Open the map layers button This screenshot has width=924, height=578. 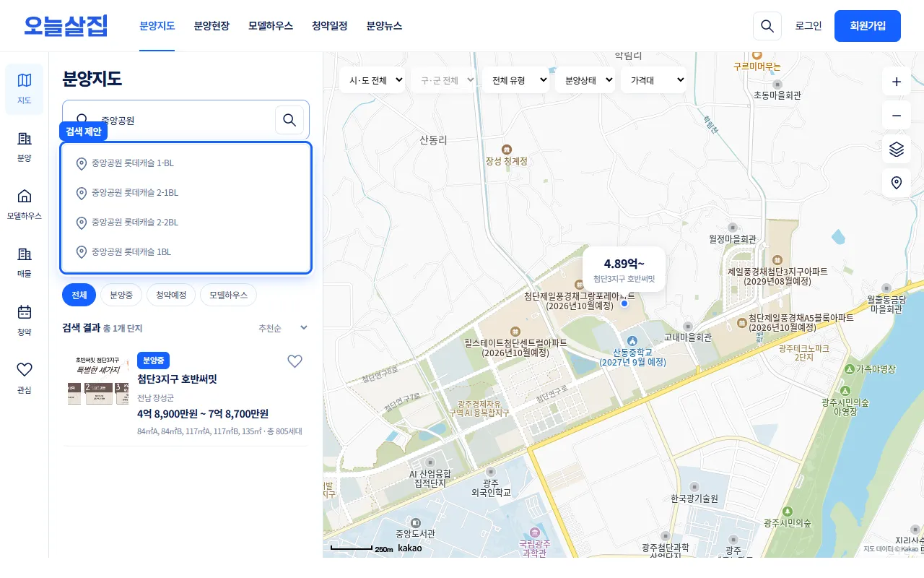tap(897, 150)
